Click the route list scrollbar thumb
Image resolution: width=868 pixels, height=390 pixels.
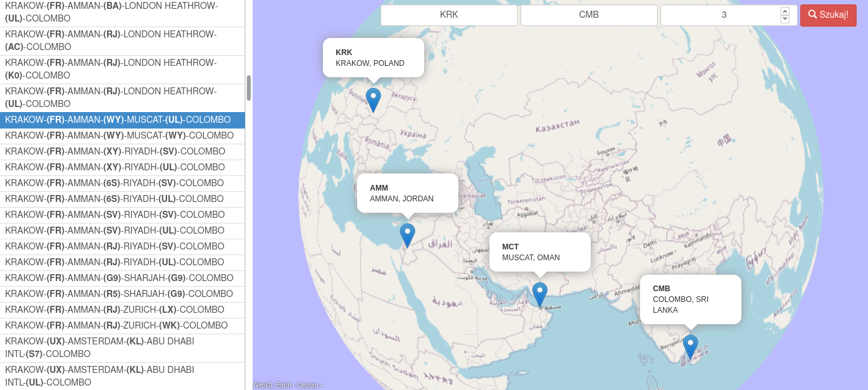pos(249,88)
